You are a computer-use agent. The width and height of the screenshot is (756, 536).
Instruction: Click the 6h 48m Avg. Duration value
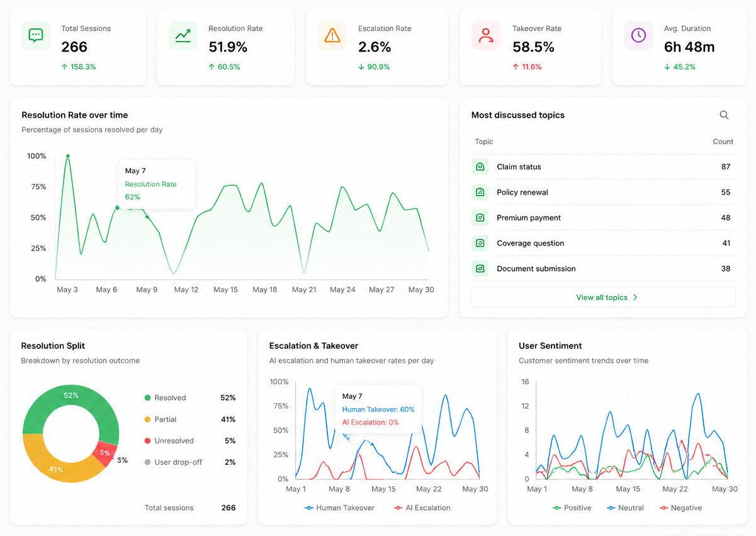tap(689, 47)
